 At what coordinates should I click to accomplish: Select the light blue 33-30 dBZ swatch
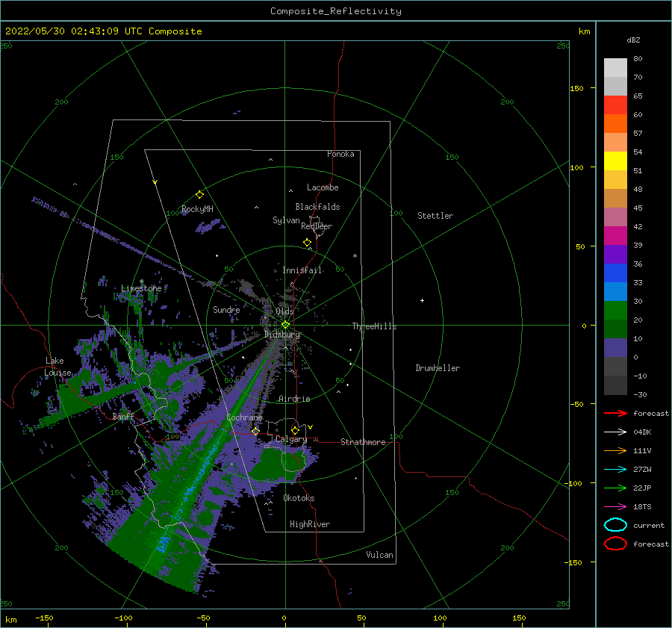click(x=615, y=291)
